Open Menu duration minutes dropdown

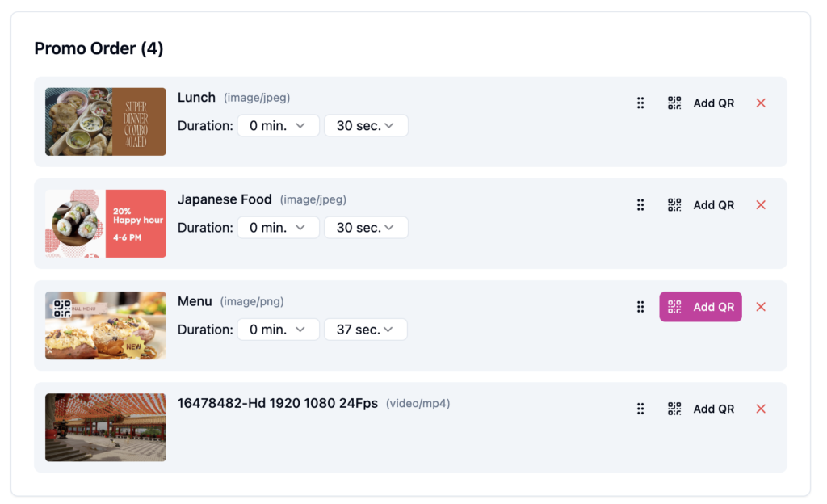pyautogui.click(x=278, y=330)
